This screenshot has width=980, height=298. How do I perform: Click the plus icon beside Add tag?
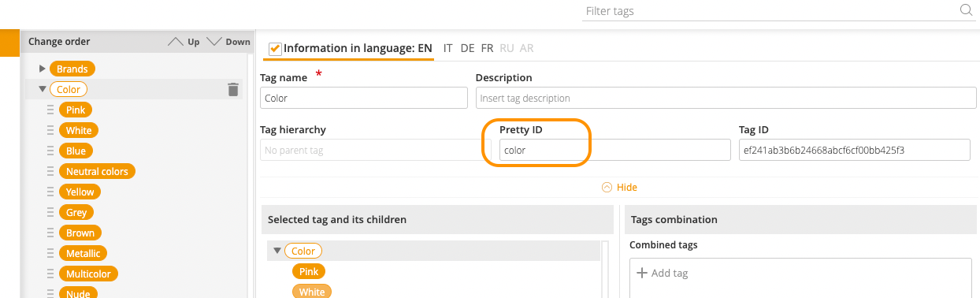641,273
